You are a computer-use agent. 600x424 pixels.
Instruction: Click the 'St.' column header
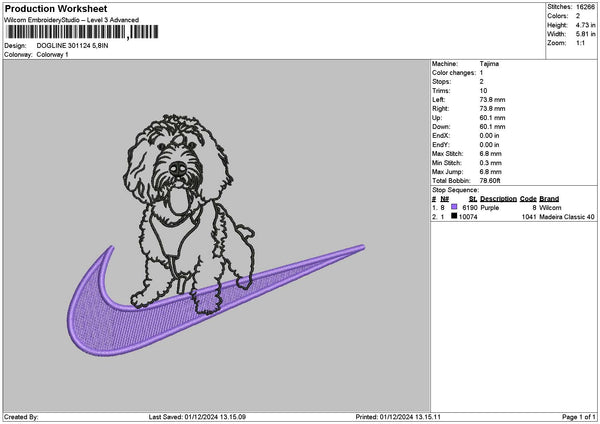click(x=473, y=199)
